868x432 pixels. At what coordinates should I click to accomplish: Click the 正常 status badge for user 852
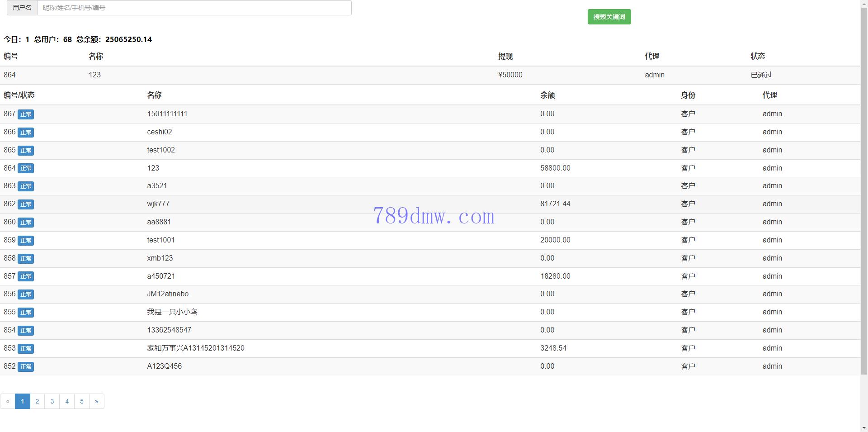coord(26,367)
